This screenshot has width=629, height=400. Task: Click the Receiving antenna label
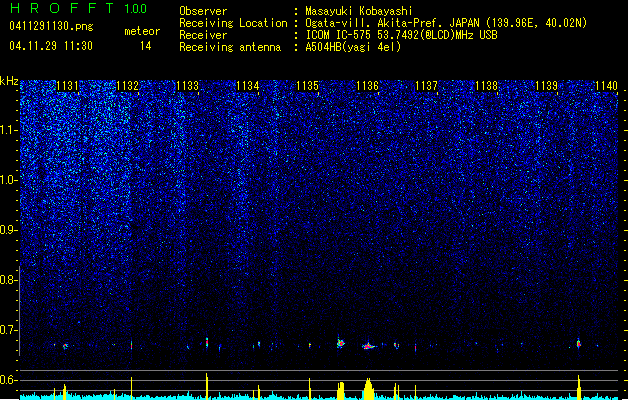point(230,47)
